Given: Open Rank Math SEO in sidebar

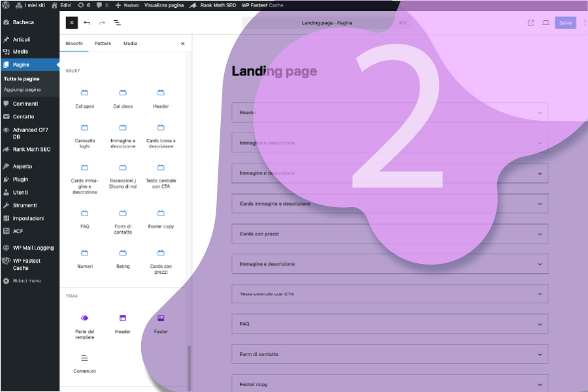Looking at the screenshot, I should click(31, 150).
